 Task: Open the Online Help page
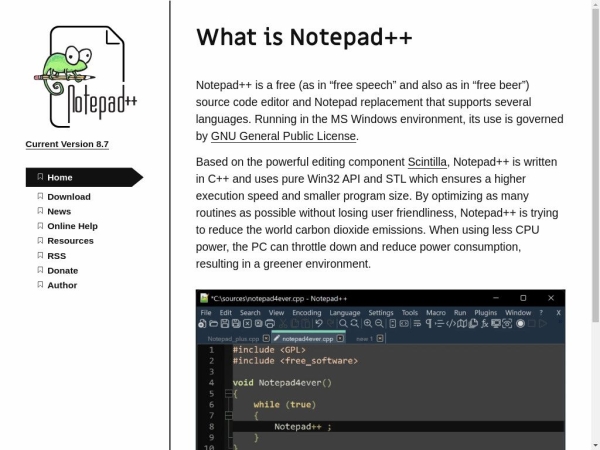[72, 226]
